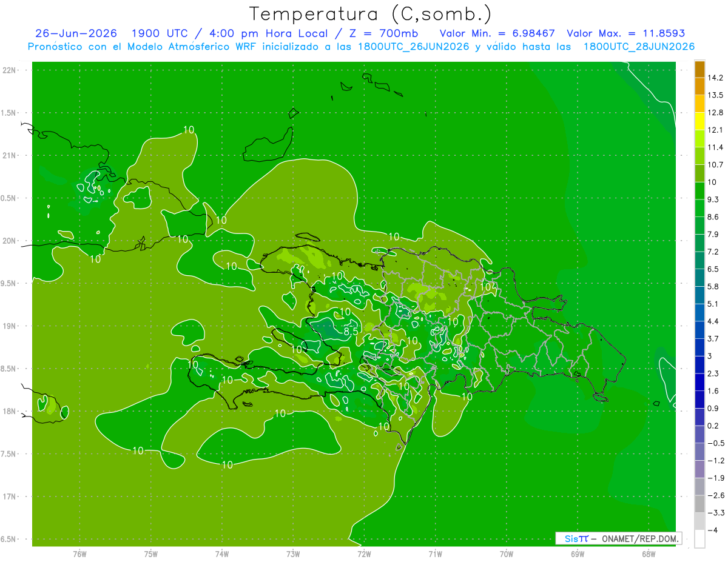Click the '18N' latitude axis label
Viewport: 728px width, 562px height.
(x=9, y=412)
